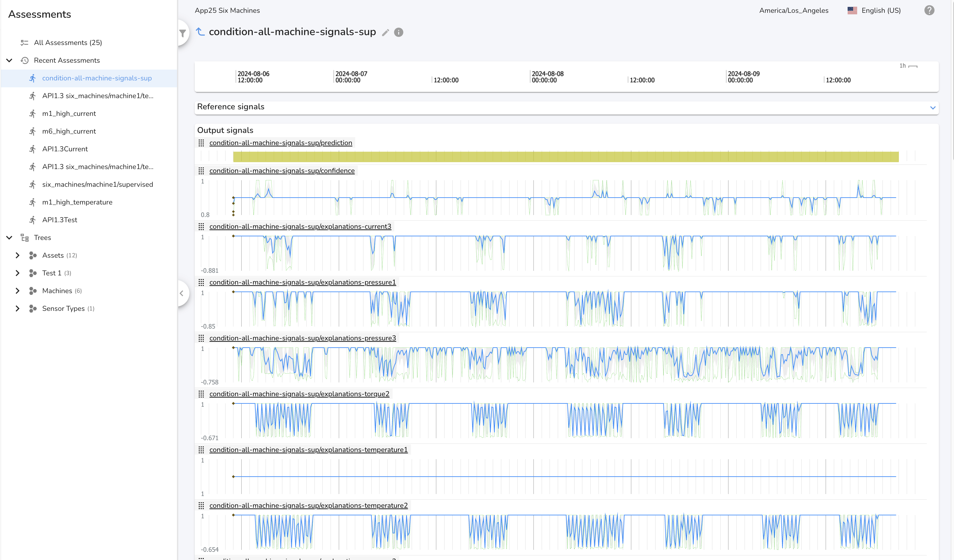Open the explanations-temperature2 signal link
This screenshot has height=560, width=954.
[x=309, y=506]
